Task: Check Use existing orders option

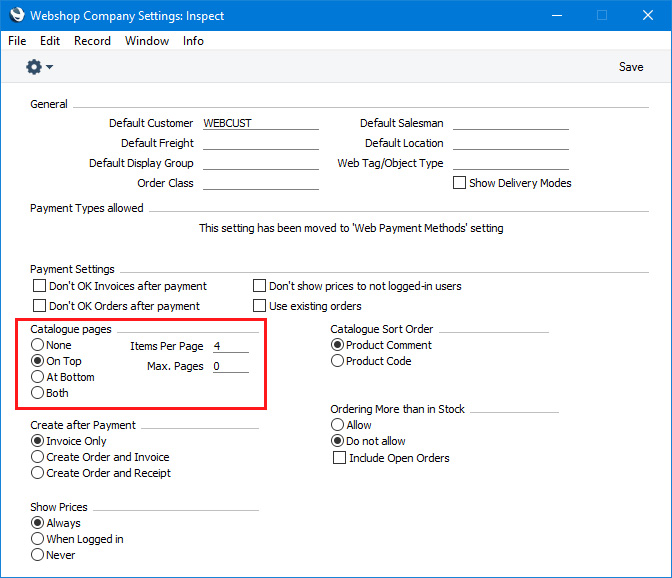Action: coord(259,305)
